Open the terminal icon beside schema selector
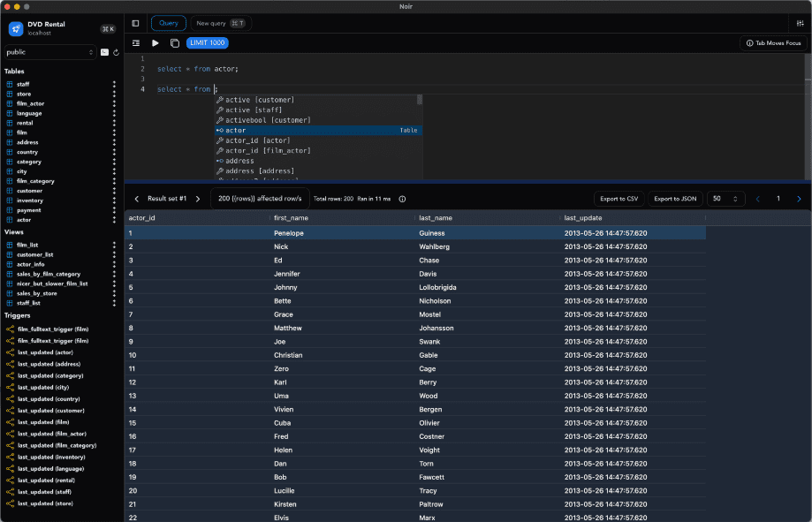Viewport: 812px width, 522px height. click(104, 52)
